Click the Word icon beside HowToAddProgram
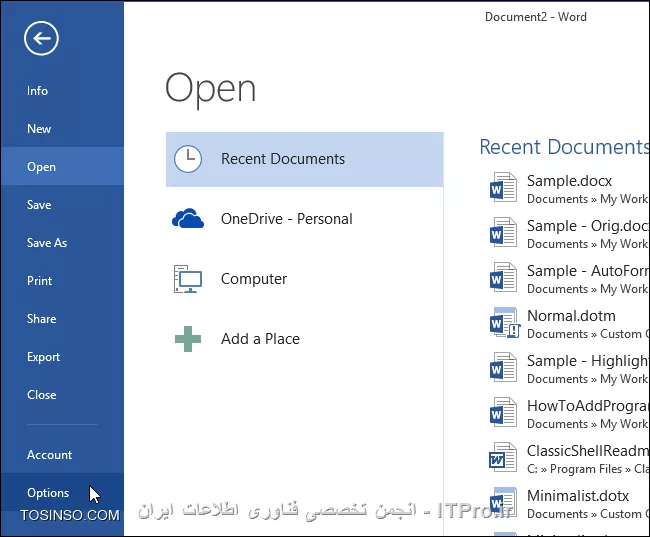650x537 pixels. (503, 413)
